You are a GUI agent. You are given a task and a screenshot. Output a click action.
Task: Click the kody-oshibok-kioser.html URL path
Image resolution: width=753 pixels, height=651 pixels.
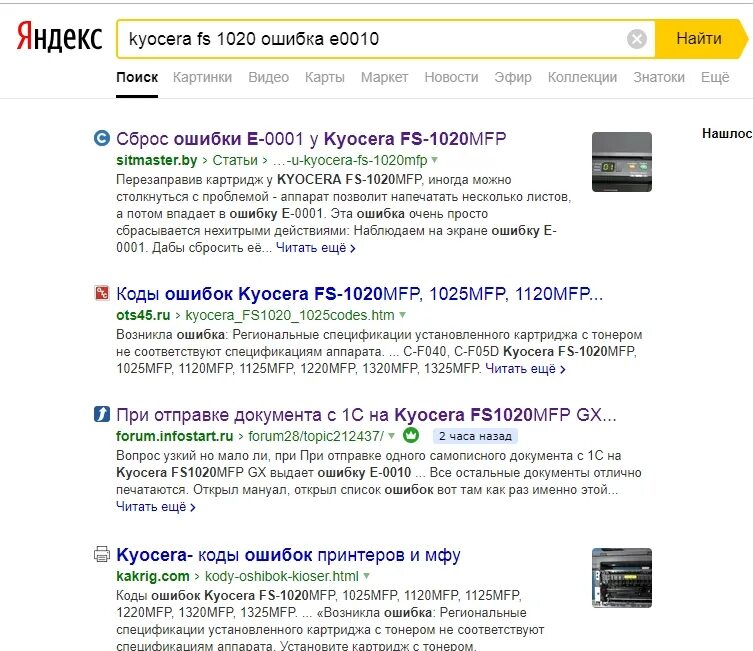click(281, 576)
